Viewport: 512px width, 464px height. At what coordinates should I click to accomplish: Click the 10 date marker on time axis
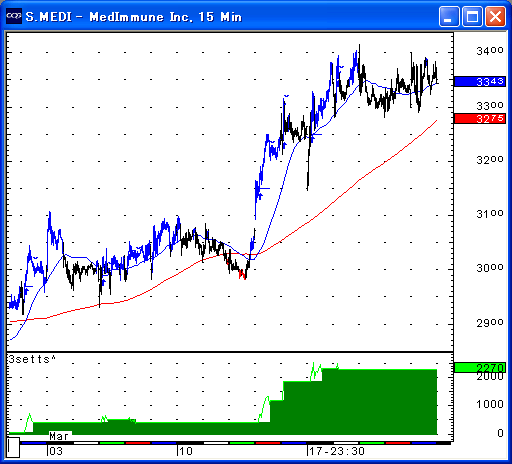(x=186, y=451)
